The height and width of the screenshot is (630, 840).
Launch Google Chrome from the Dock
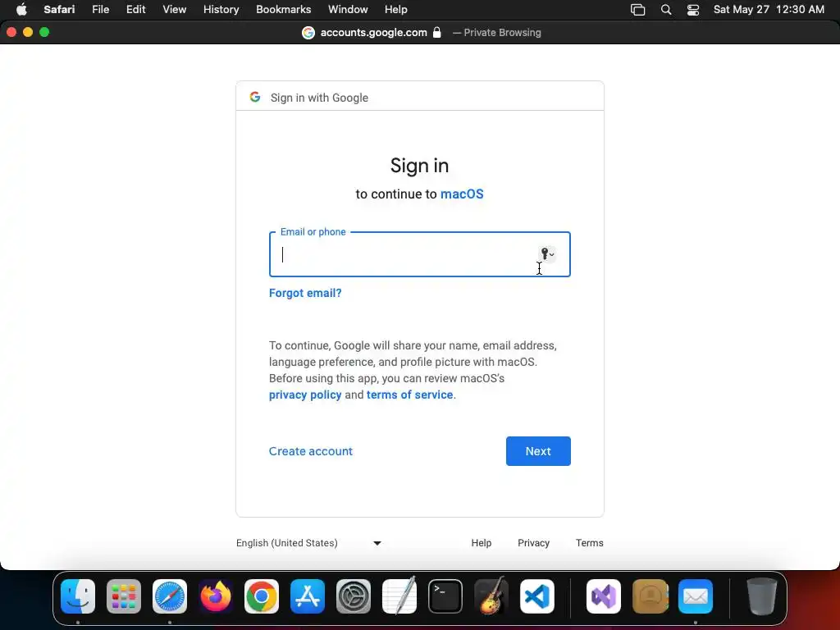tap(262, 596)
